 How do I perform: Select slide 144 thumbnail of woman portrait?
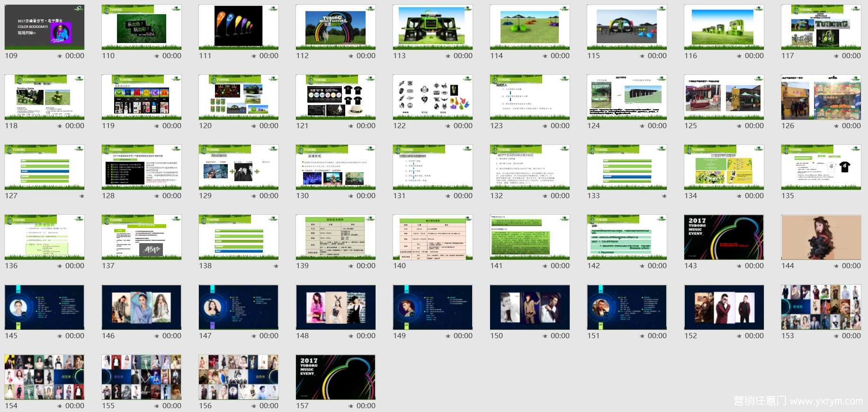pyautogui.click(x=821, y=237)
